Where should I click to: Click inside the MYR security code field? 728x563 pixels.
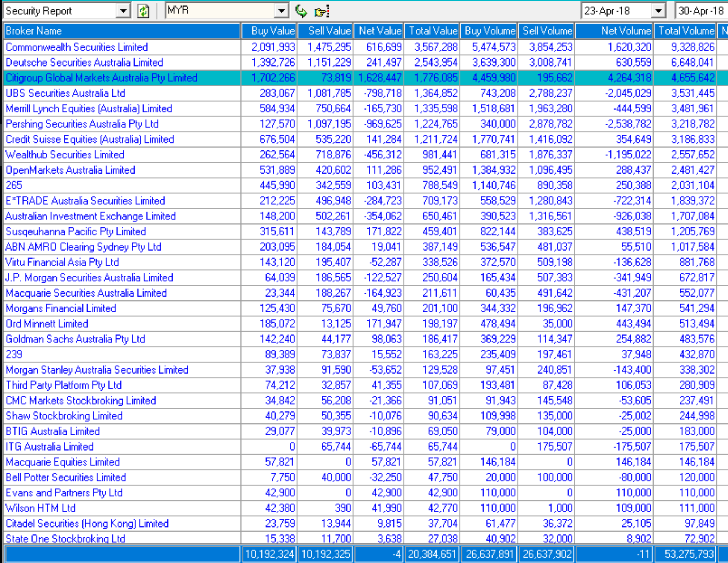click(x=220, y=11)
